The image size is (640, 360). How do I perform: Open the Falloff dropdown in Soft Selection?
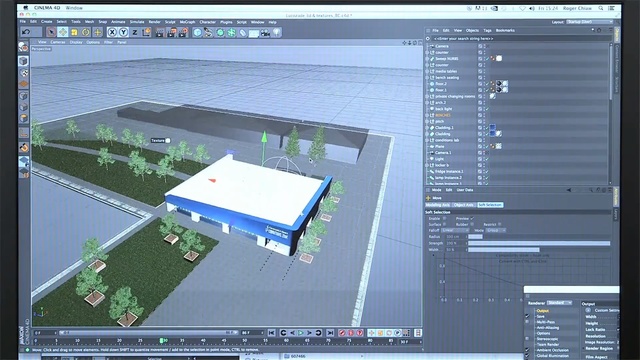(456, 230)
